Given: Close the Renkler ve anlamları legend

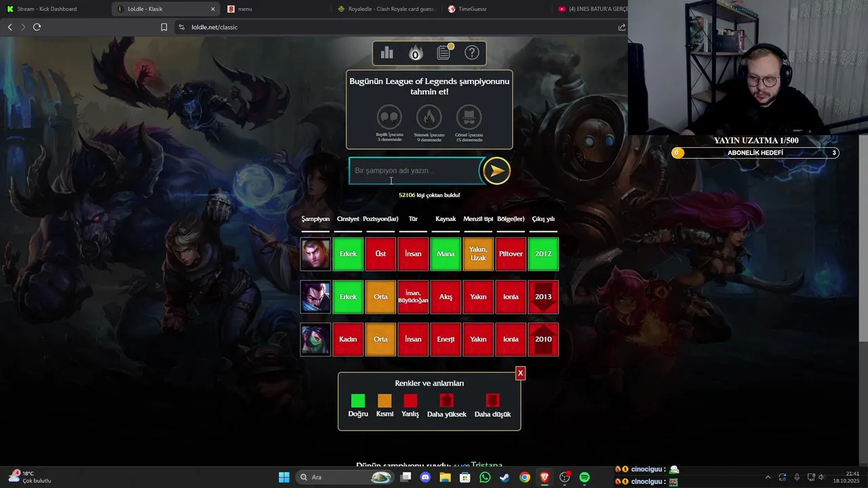Looking at the screenshot, I should 520,373.
